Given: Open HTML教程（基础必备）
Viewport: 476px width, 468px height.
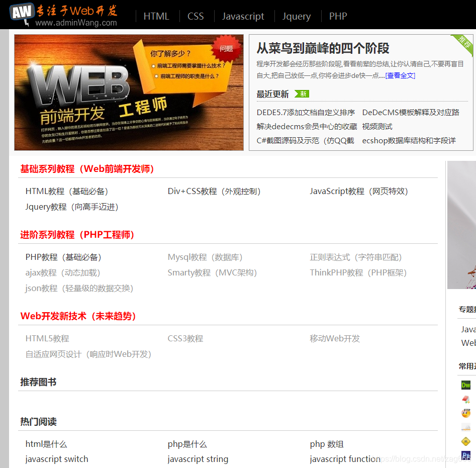Looking at the screenshot, I should 67,191.
